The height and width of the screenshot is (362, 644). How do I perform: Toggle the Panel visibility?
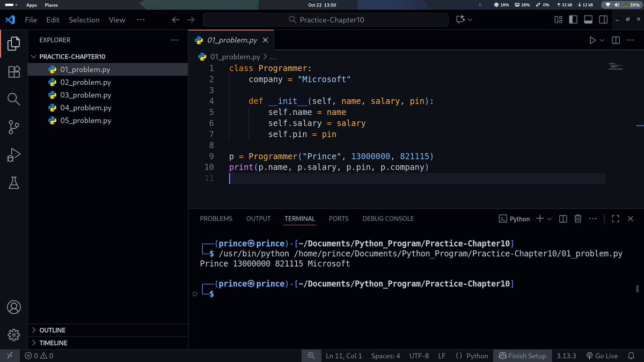589,19
